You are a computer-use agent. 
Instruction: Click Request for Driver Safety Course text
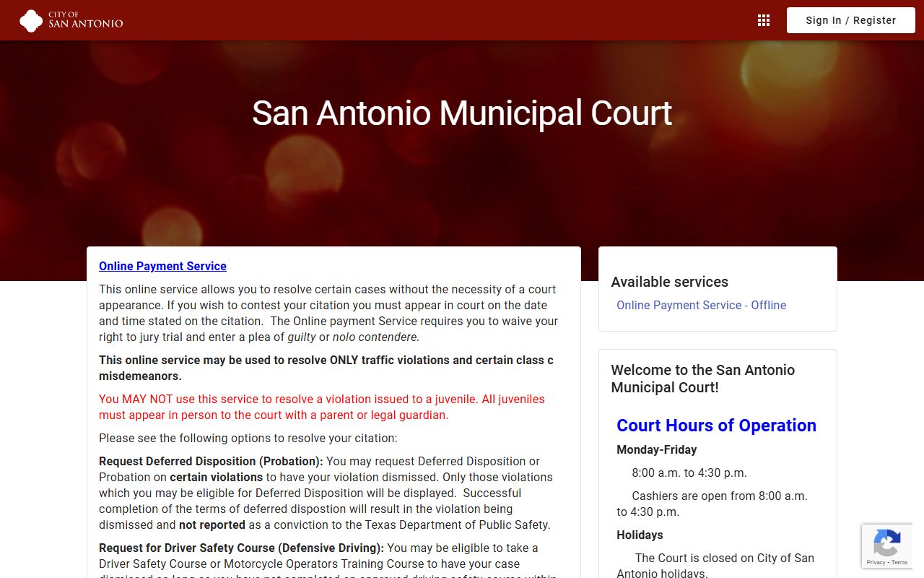click(241, 548)
